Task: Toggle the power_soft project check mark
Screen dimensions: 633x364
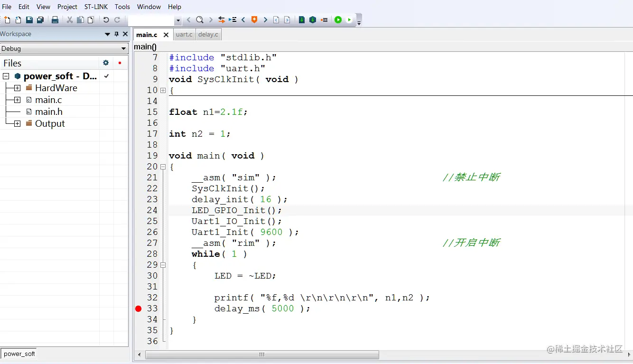Action: (106, 76)
